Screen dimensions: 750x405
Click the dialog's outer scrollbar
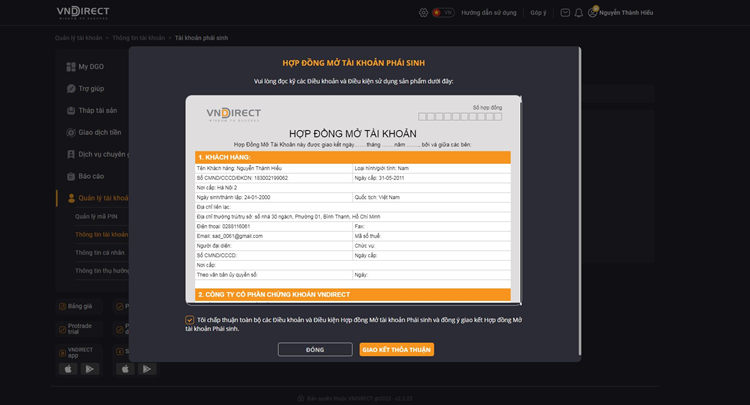(x=580, y=202)
